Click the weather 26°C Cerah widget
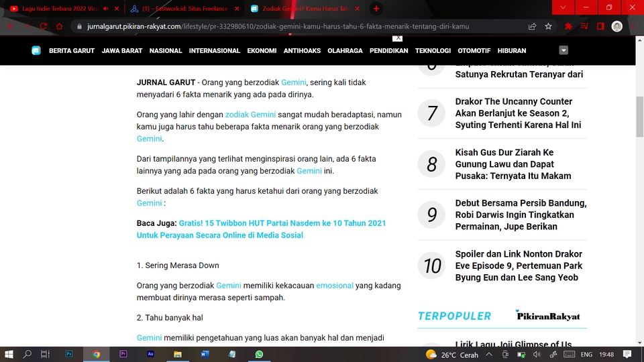The width and height of the screenshot is (644, 362). coord(451,355)
